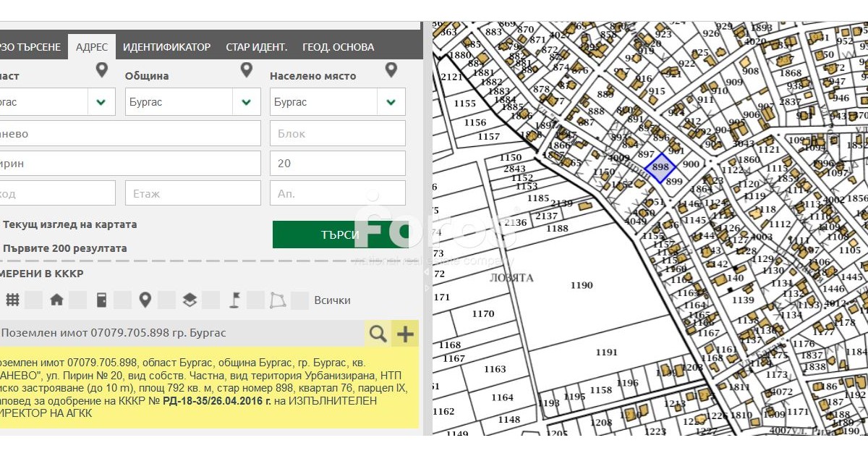Viewport: 868px width, 456px height.
Task: Choose the Текущ изглед на картата option
Action: pos(69,224)
